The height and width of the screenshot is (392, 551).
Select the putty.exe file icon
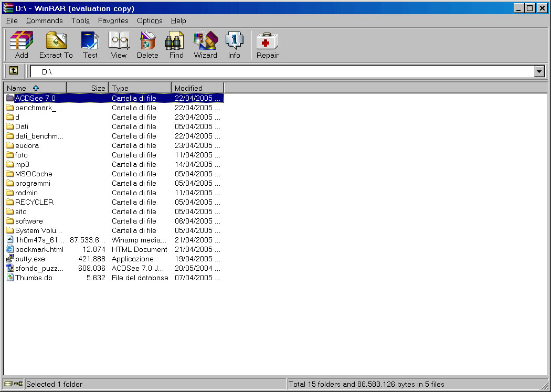click(x=10, y=259)
